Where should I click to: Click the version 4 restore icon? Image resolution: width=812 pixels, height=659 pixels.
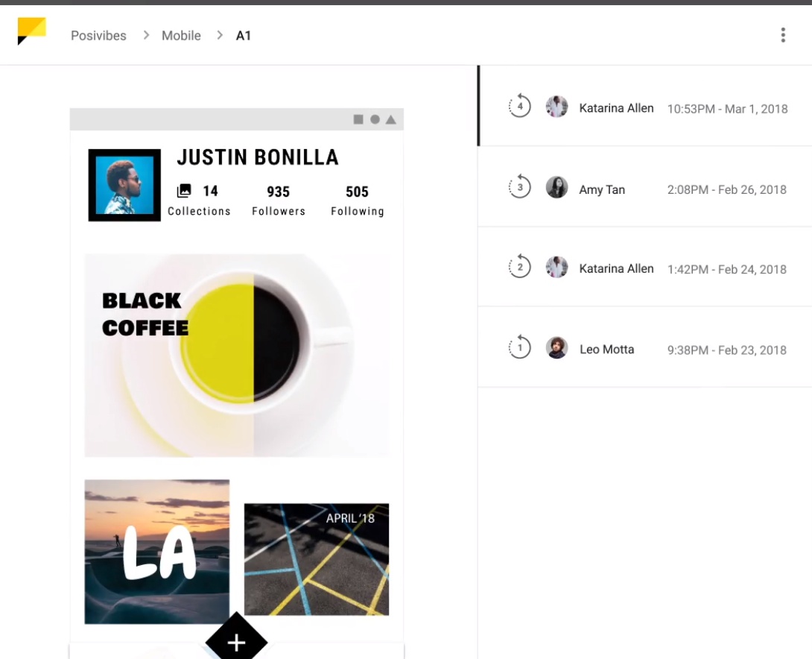click(x=519, y=107)
